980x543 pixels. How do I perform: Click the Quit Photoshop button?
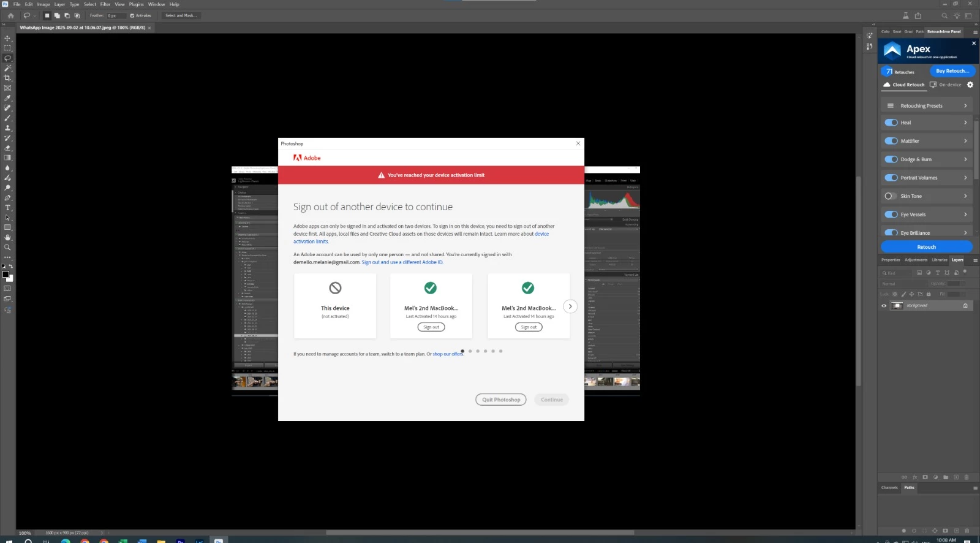pos(501,400)
